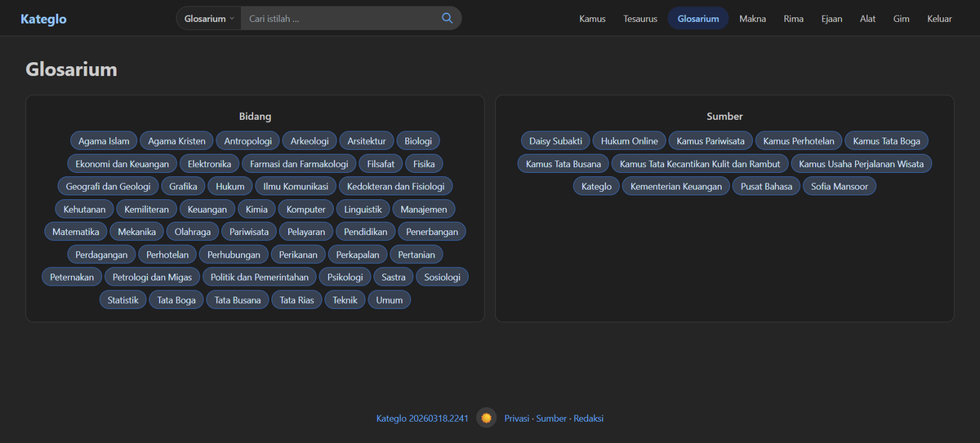Open the Matematika tag

(76, 232)
